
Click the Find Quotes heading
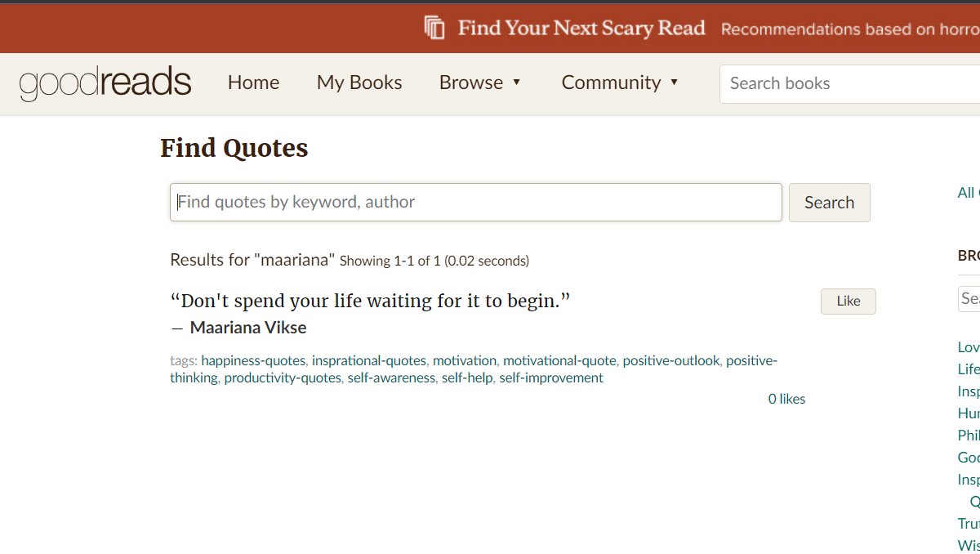click(x=234, y=148)
